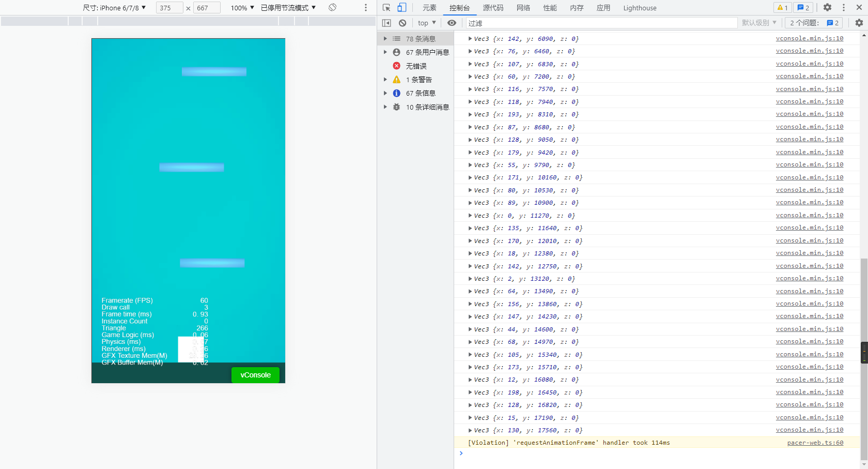Select the inspect element picker icon
Viewport: 868px width, 469px height.
386,8
